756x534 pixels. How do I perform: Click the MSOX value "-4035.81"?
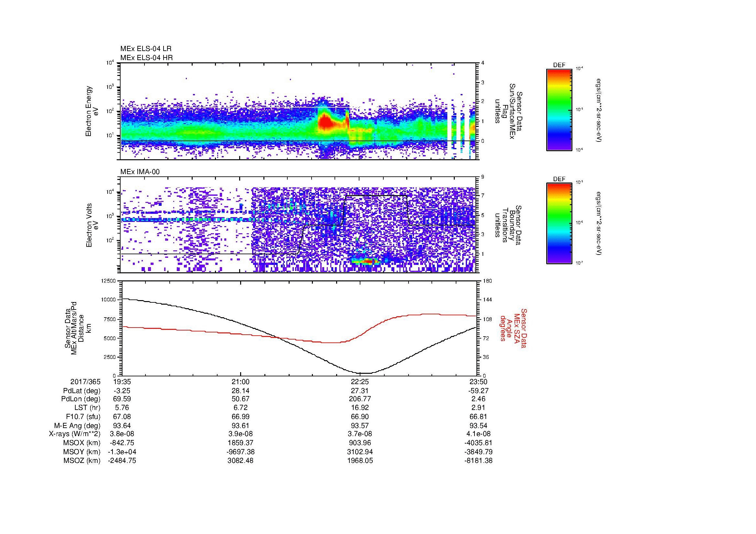coord(479,443)
